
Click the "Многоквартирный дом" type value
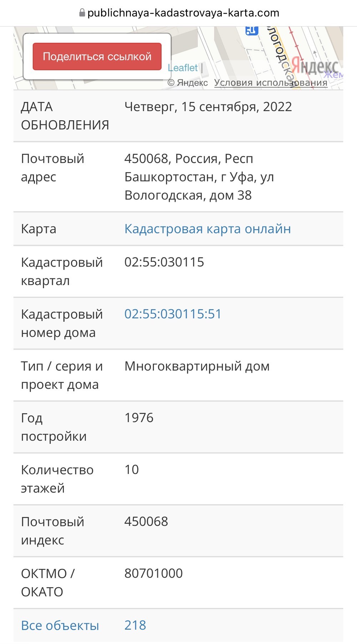[197, 366]
